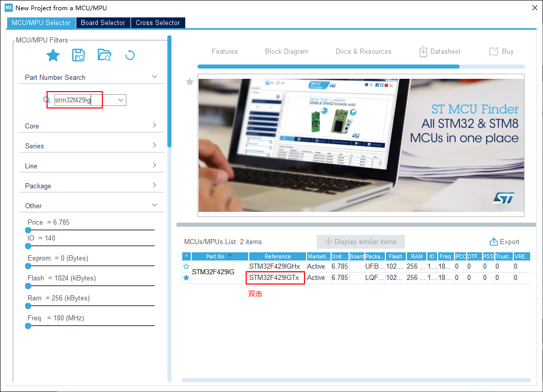This screenshot has width=543, height=392.
Task: Click the Freq. slider handle
Action: pos(28,326)
